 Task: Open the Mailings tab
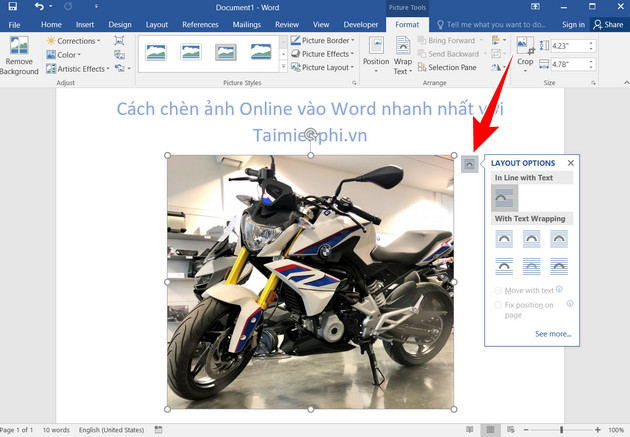[x=247, y=25]
